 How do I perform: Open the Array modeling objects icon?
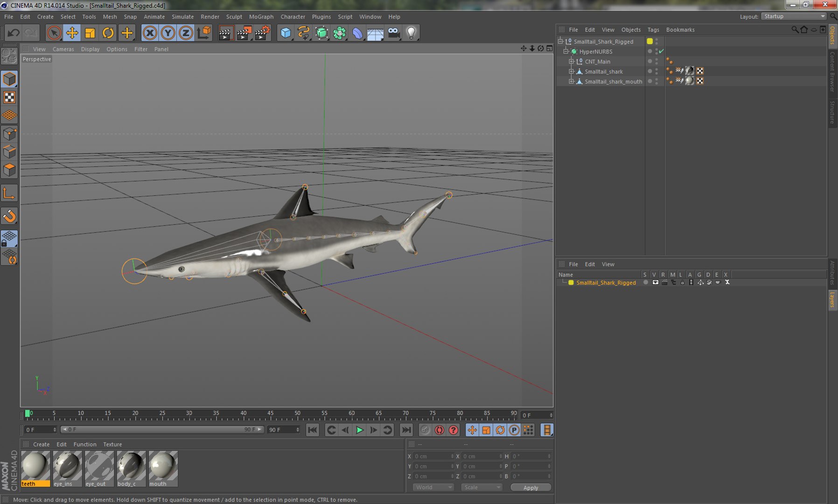coord(340,33)
